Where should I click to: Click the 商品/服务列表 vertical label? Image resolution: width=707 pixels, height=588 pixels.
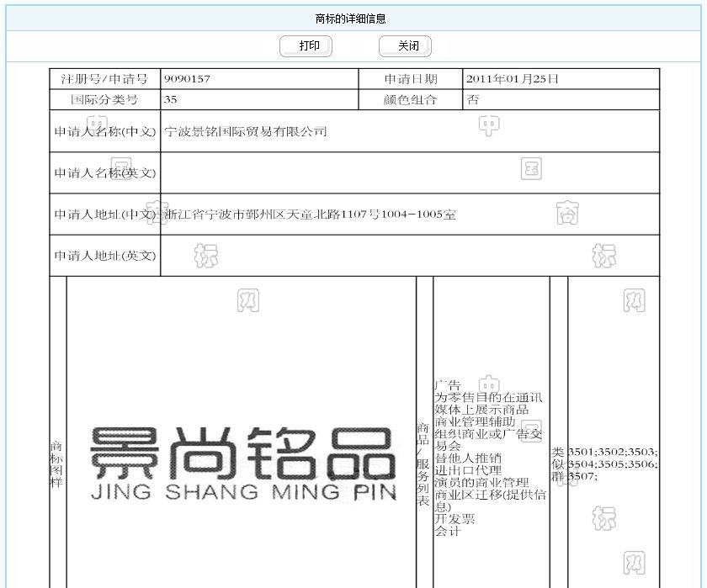pos(423,464)
